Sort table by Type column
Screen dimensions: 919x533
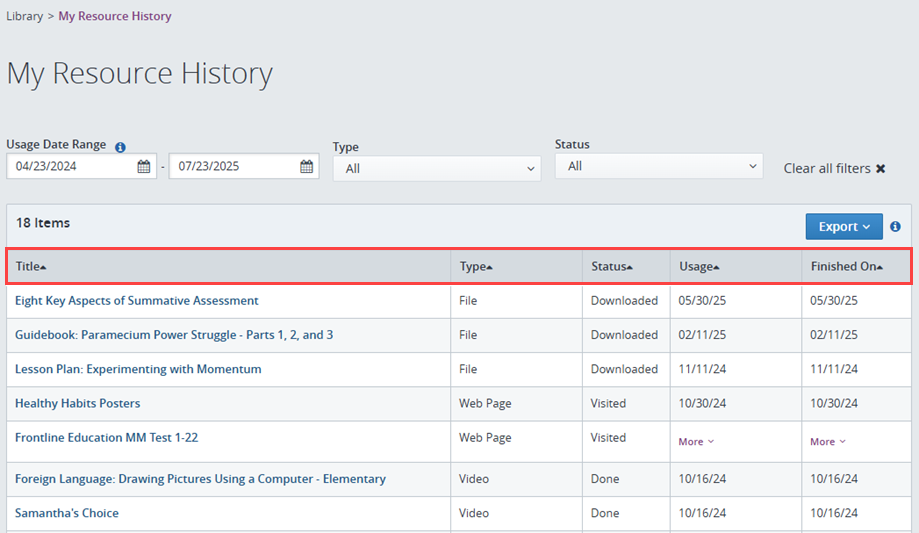[x=476, y=266]
